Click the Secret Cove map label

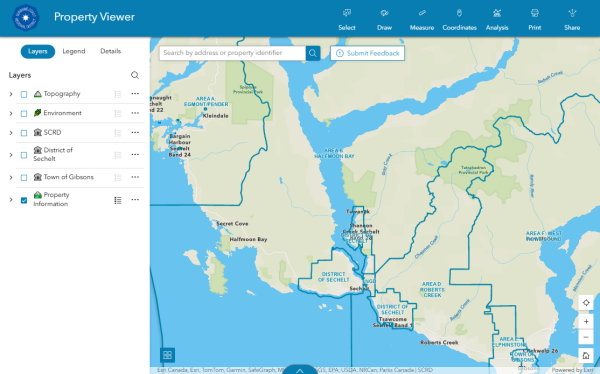click(232, 224)
